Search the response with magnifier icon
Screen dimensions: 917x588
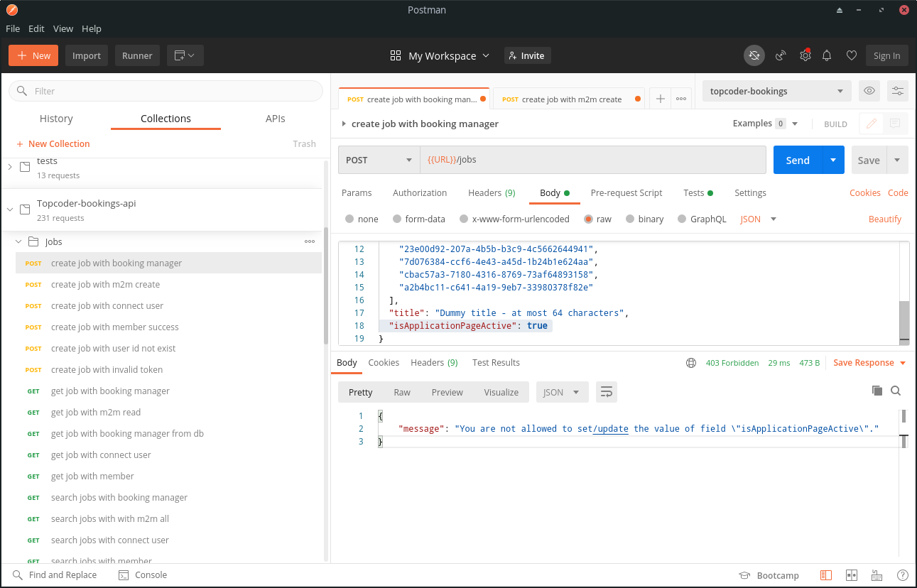[x=896, y=391]
